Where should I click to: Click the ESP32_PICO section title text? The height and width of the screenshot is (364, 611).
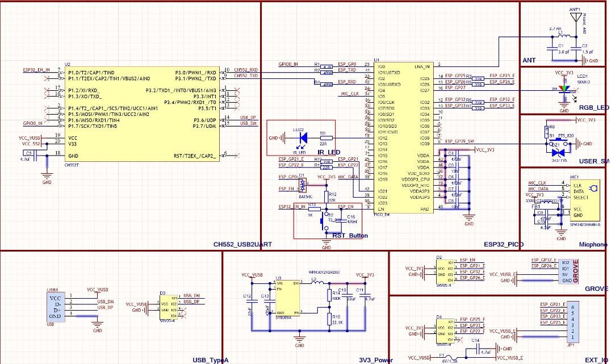[505, 244]
